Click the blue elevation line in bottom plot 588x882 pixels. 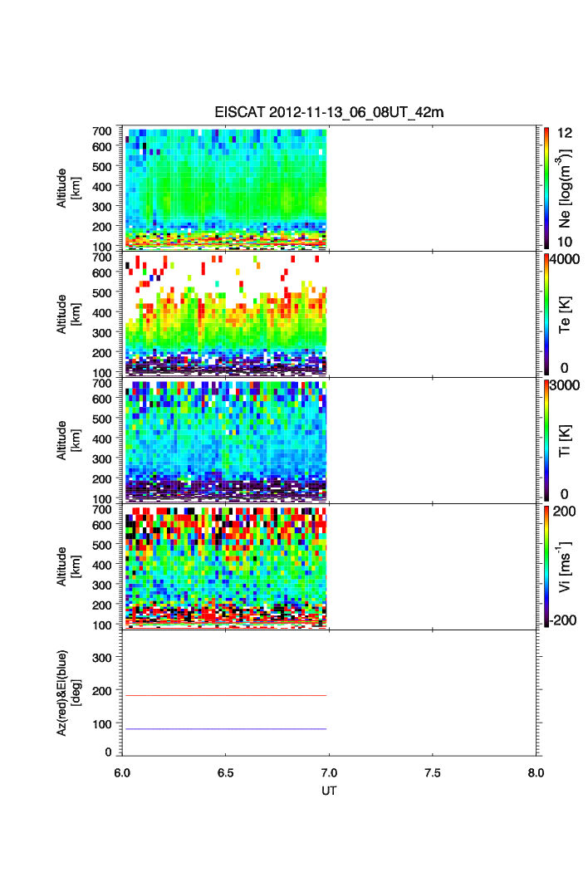pos(224,729)
